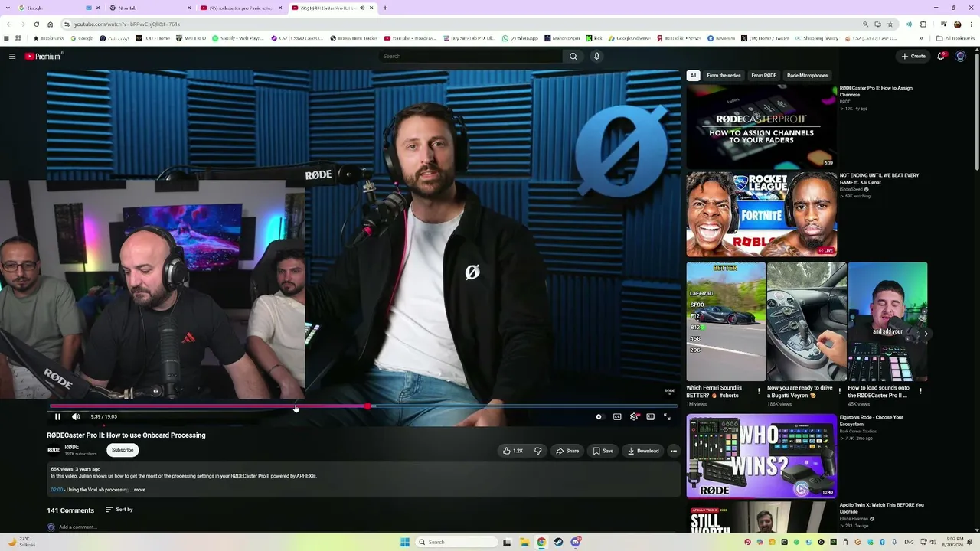
Task: Open the Bugatti Veyron short
Action: point(807,321)
